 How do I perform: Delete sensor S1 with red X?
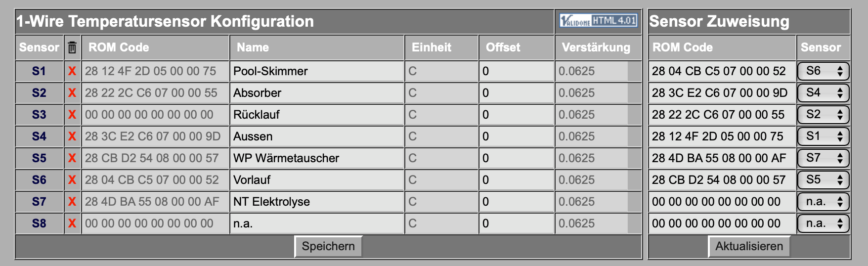pos(72,71)
